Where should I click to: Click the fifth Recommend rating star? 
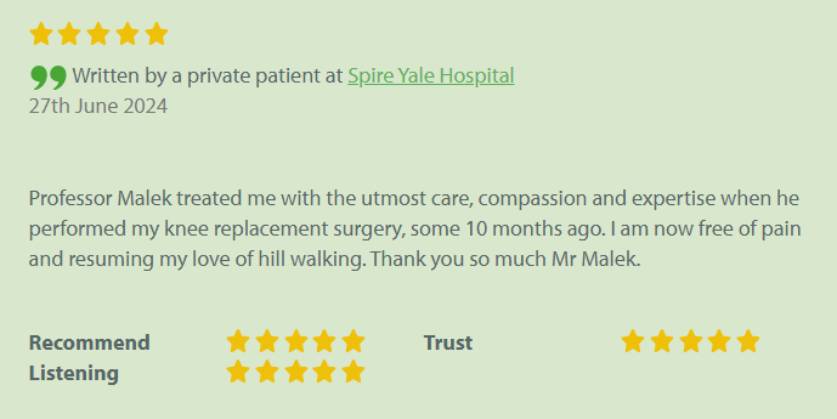coord(353,342)
